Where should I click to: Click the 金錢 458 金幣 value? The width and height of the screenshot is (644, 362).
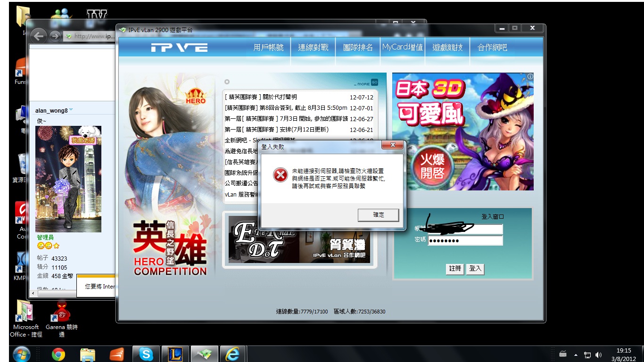56,276
